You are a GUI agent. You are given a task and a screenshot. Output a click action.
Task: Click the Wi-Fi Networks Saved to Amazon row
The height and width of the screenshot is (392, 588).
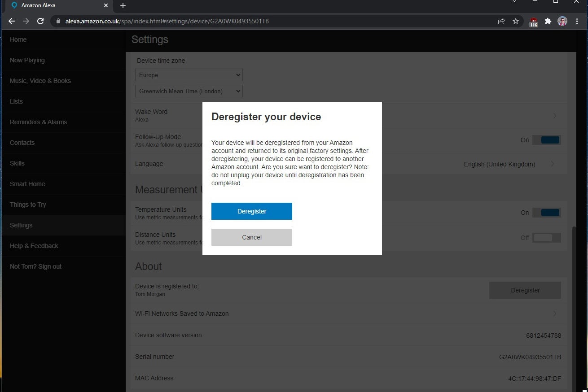pos(349,314)
